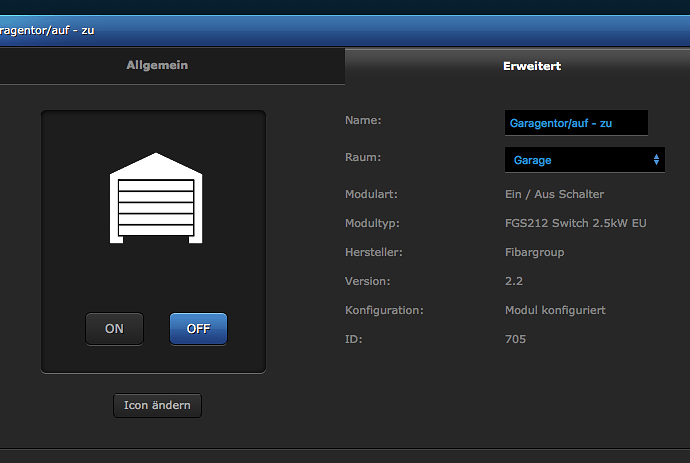
Task: Click the text Modul konfiguriert
Action: point(555,310)
